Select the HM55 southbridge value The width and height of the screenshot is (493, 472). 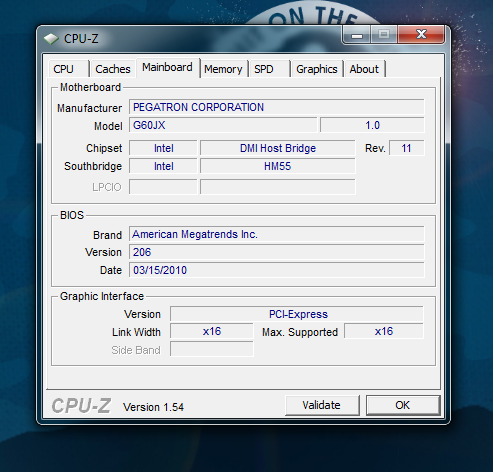(278, 166)
